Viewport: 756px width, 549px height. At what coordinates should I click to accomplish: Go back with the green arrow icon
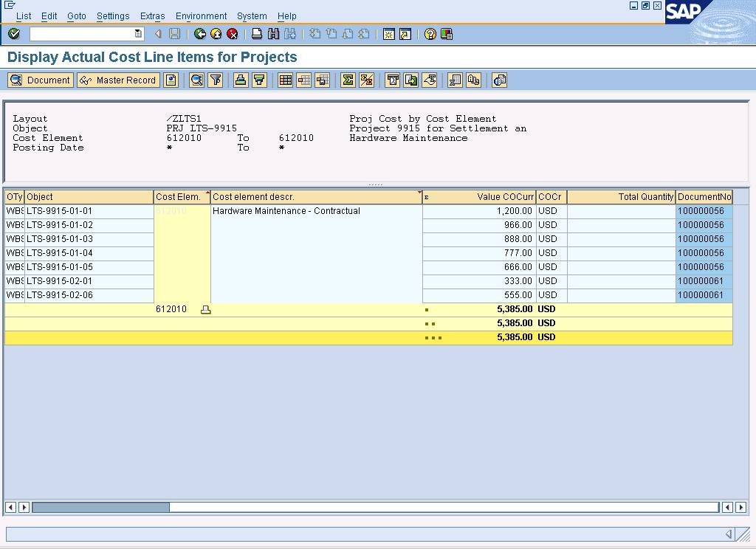(199, 34)
